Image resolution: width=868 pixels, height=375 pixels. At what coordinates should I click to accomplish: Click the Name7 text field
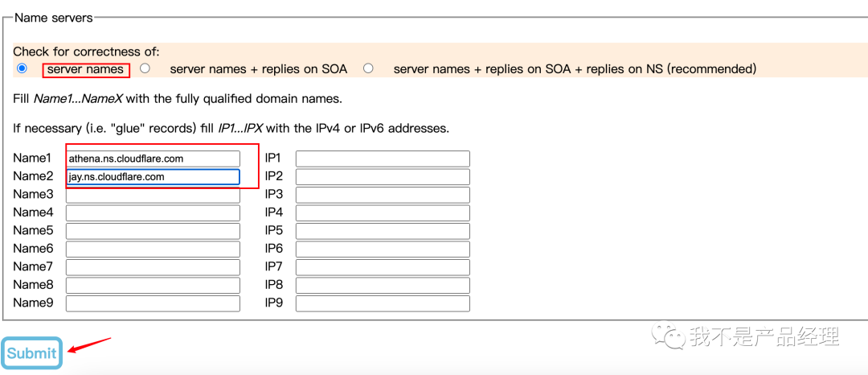153,267
